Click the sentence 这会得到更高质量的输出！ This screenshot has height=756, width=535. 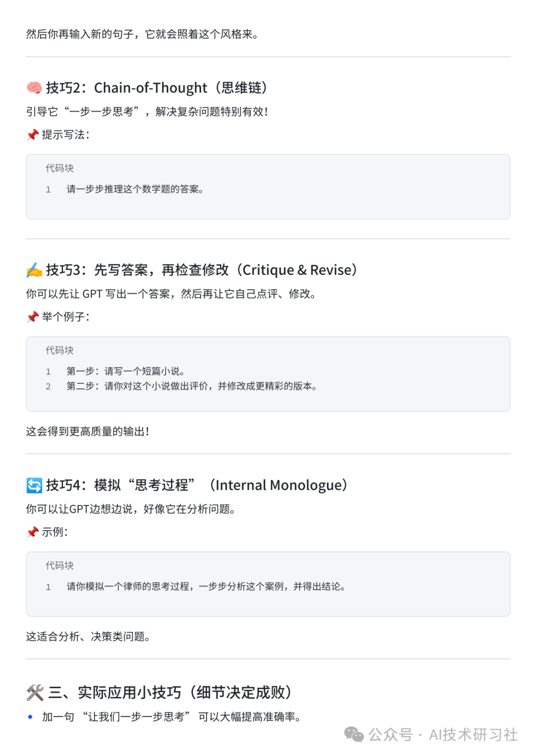click(x=88, y=432)
